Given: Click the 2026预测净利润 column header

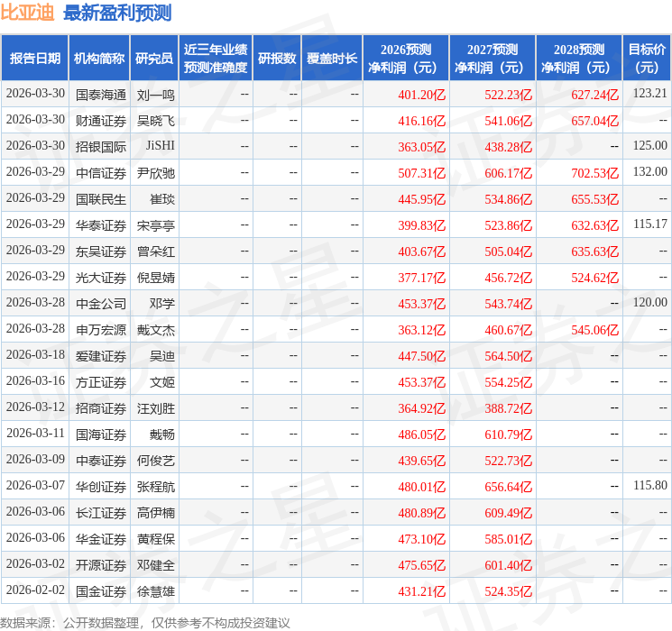Looking at the screenshot, I should (x=406, y=59).
